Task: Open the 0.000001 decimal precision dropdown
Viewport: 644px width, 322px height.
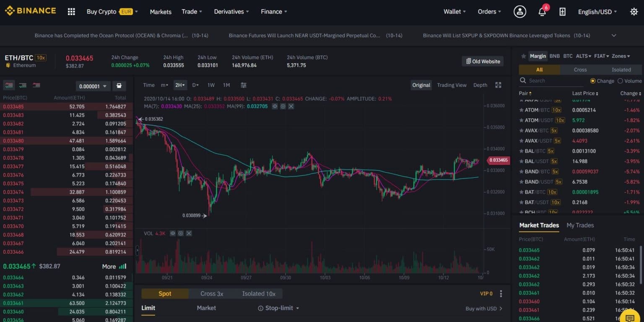Action: point(93,86)
